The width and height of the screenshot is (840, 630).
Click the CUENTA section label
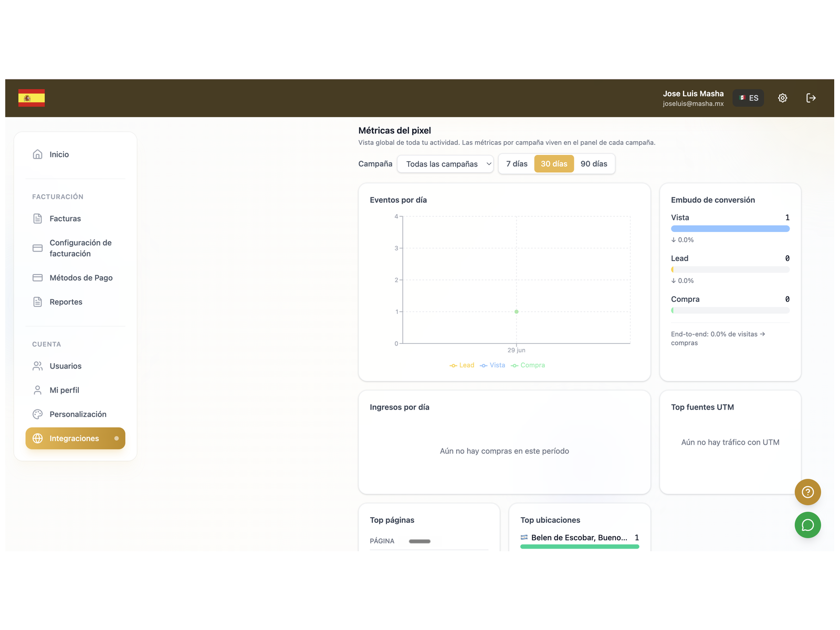coord(46,344)
